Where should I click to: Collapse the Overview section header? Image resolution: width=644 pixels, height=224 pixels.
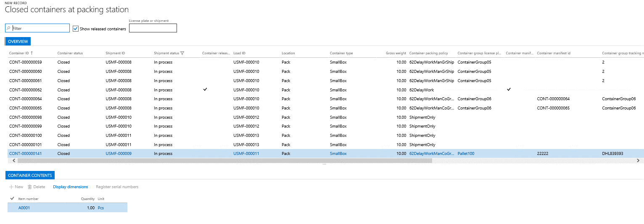coord(18,41)
